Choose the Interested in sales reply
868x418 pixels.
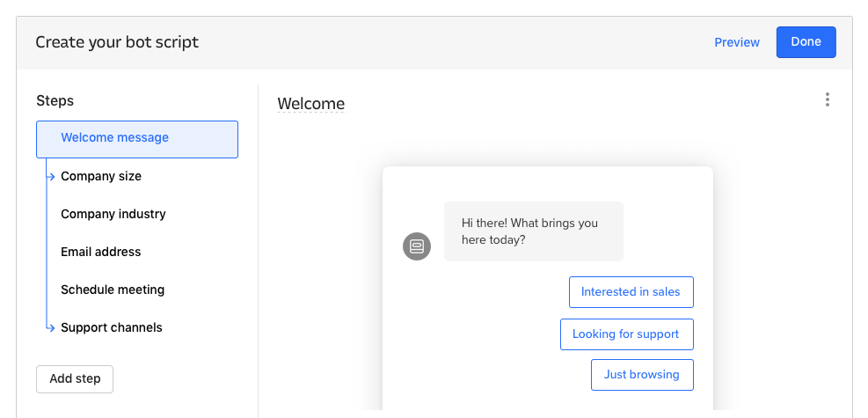(631, 292)
